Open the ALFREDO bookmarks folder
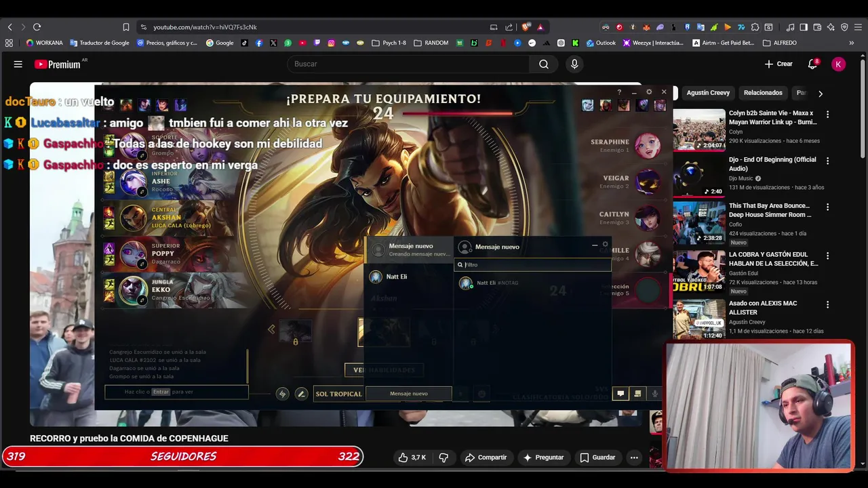 (x=781, y=43)
